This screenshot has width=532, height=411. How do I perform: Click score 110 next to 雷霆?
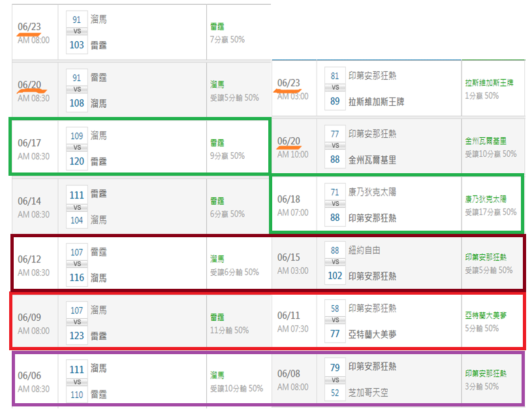tap(76, 395)
